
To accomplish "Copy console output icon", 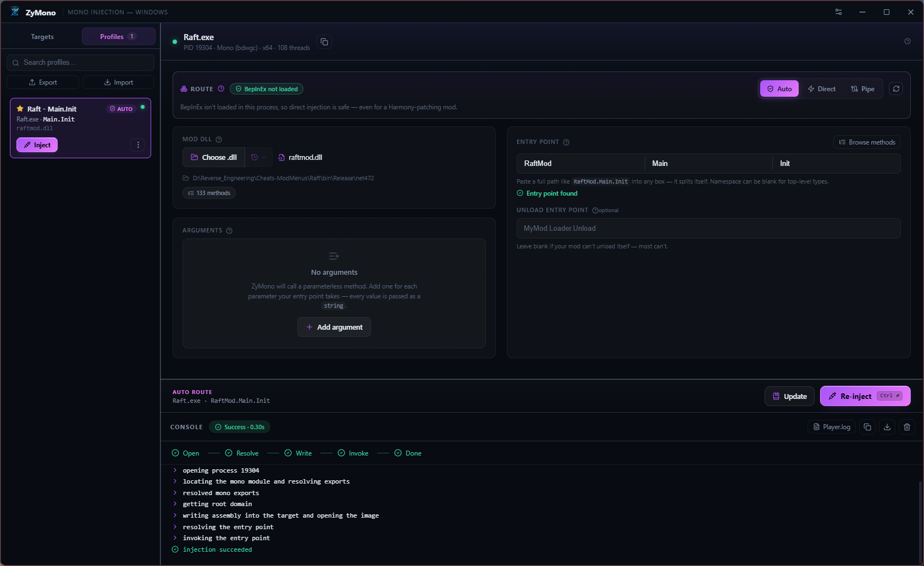I will click(867, 427).
